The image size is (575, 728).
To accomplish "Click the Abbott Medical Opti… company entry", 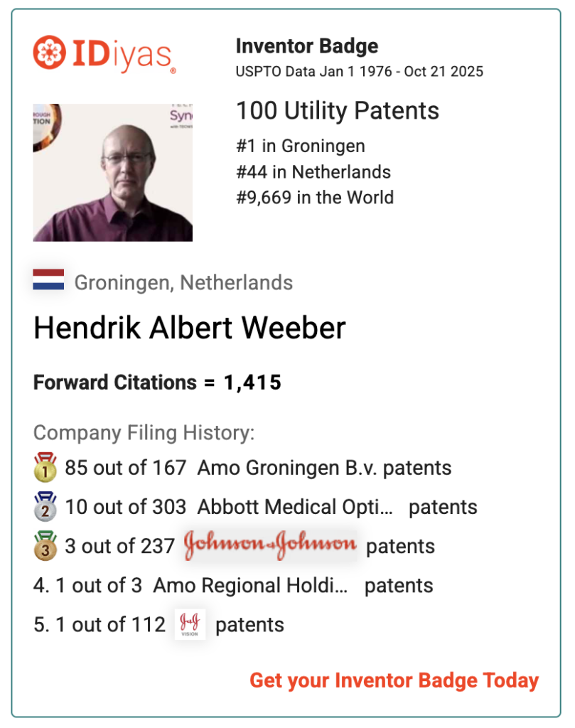I will 294,508.
